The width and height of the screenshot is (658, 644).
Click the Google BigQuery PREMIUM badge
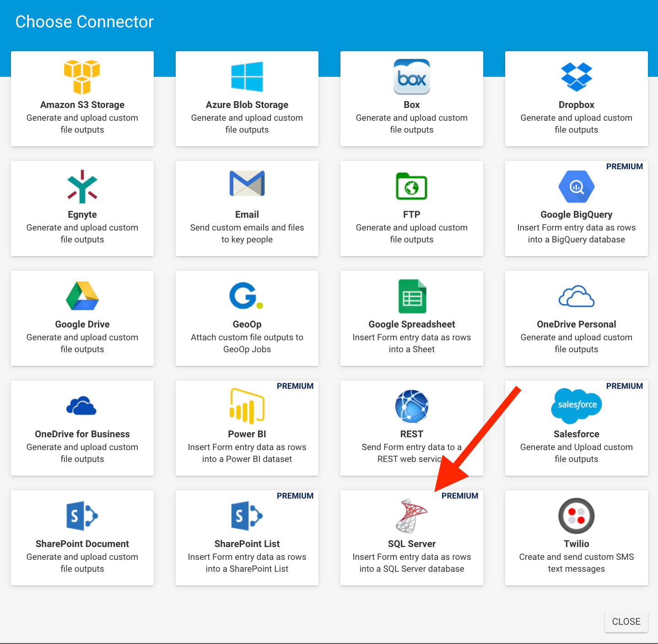(625, 166)
